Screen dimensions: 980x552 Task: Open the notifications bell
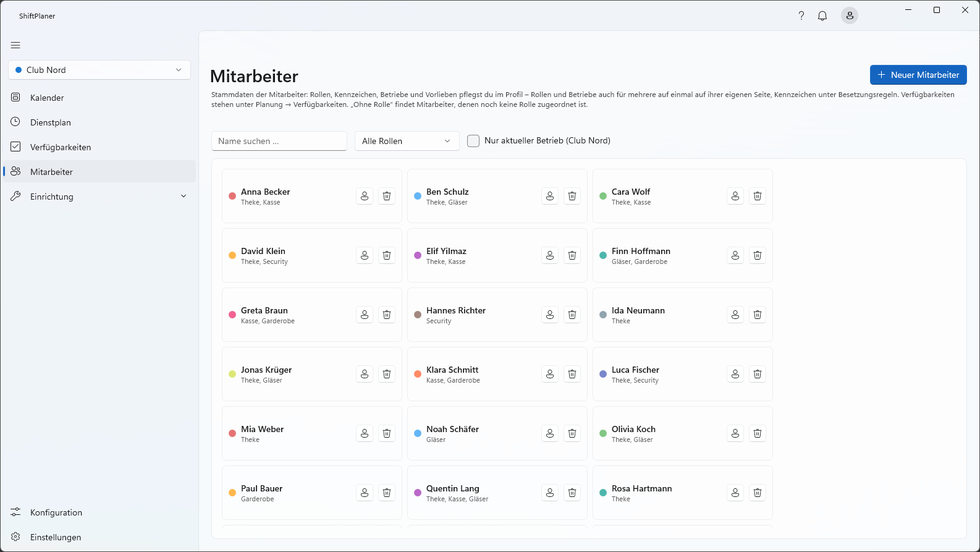[x=822, y=16]
